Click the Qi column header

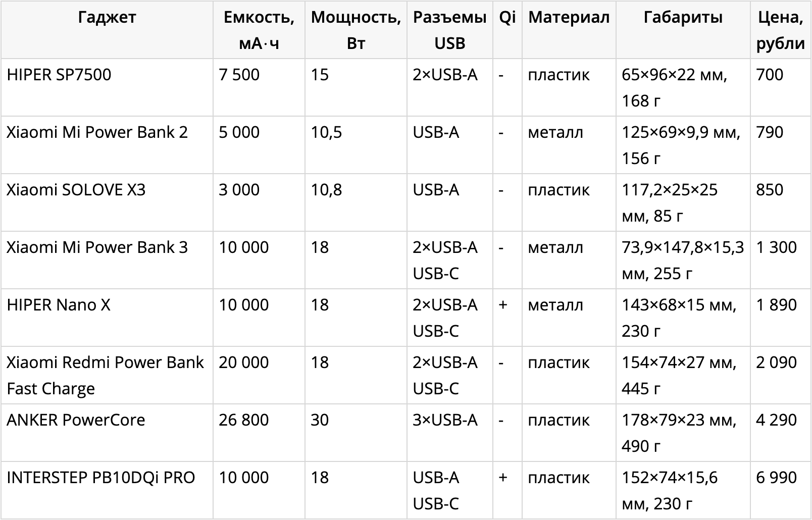[x=507, y=30]
